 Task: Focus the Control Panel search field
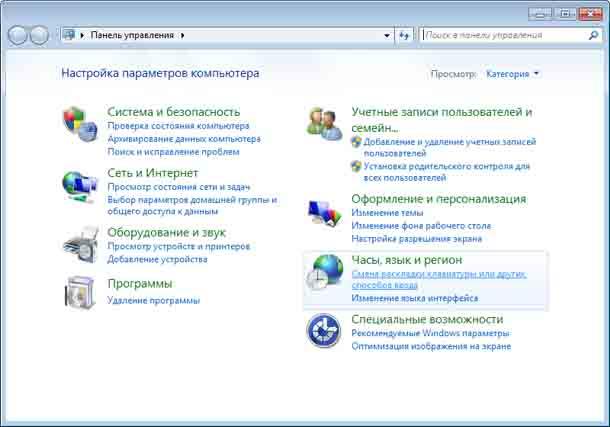pos(505,35)
